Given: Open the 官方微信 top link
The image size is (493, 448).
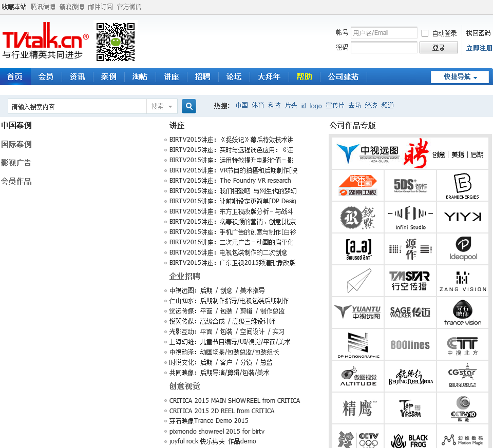Looking at the screenshot, I should (x=129, y=7).
